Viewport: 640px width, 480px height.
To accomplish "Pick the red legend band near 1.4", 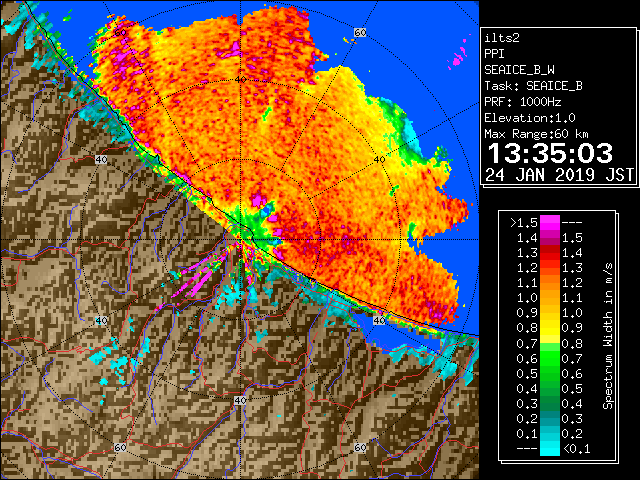I will tap(550, 253).
